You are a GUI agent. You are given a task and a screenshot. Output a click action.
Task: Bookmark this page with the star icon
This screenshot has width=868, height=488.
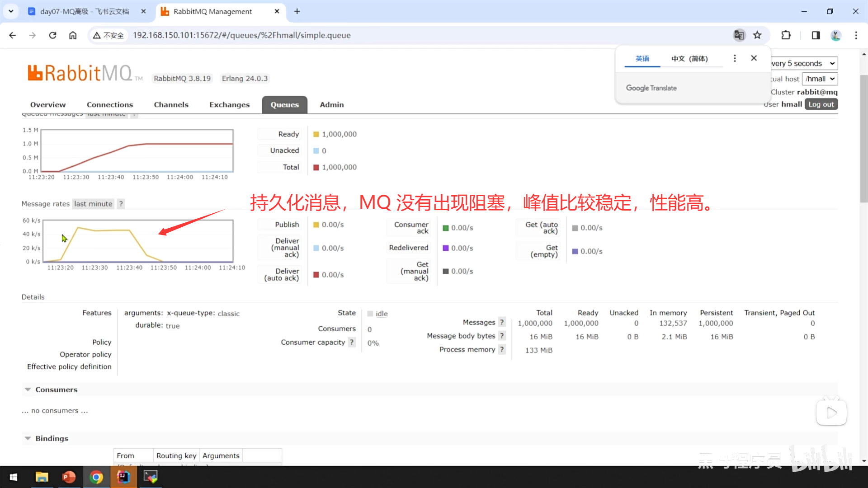coord(757,35)
